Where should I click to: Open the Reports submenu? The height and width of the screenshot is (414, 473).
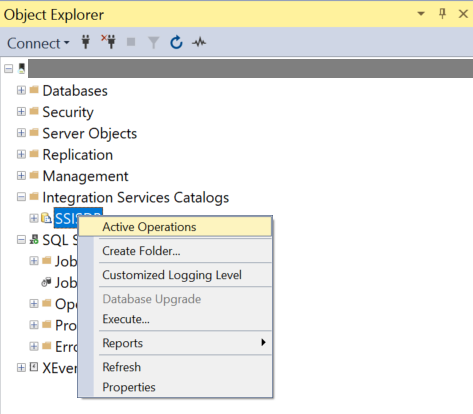point(175,343)
